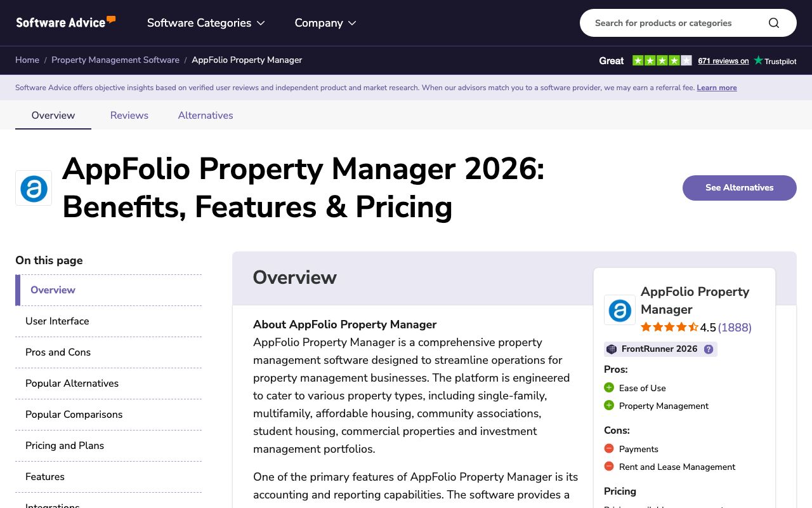Open Property Management Software breadcrumb link
The width and height of the screenshot is (812, 508).
pyautogui.click(x=115, y=60)
